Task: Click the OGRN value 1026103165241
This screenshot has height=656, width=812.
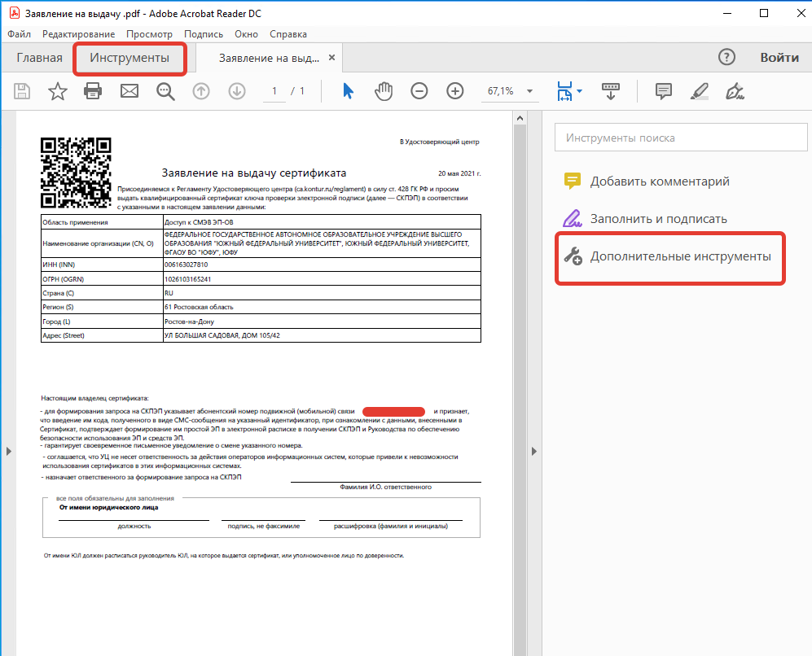Action: pos(187,279)
